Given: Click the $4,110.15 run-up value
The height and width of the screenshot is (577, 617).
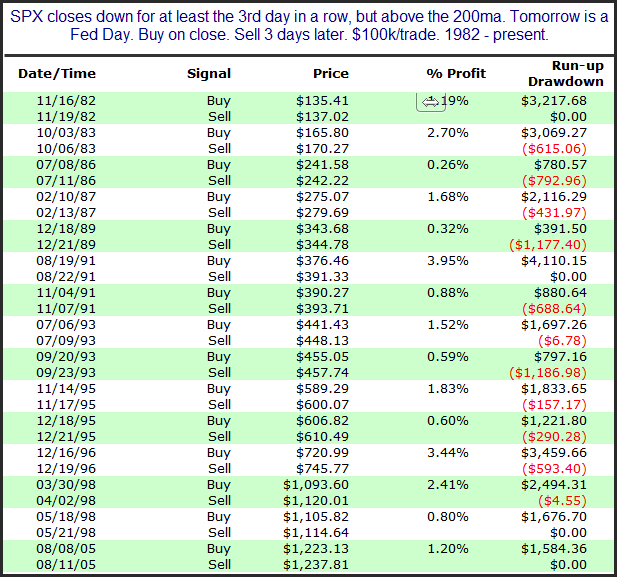Looking at the screenshot, I should point(554,261).
